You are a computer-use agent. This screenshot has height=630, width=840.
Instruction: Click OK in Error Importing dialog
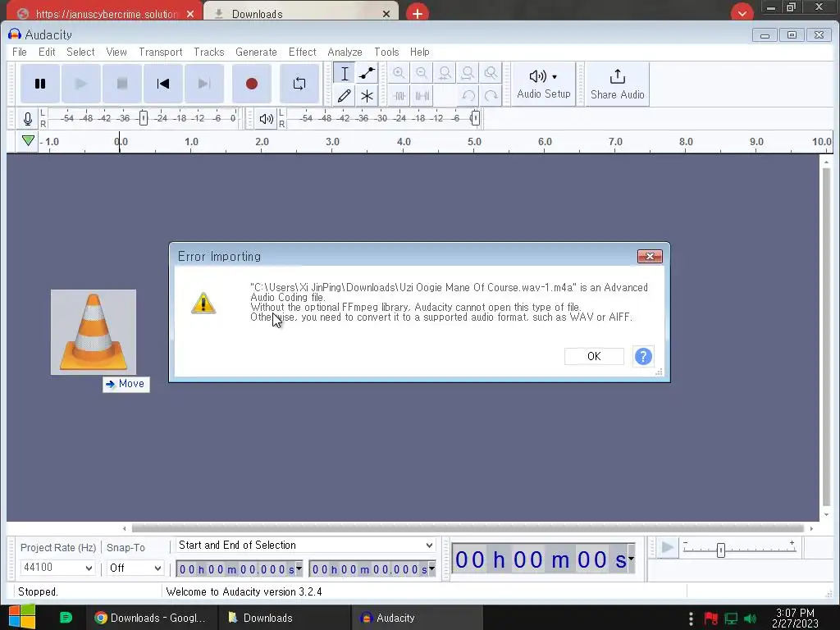[594, 356]
